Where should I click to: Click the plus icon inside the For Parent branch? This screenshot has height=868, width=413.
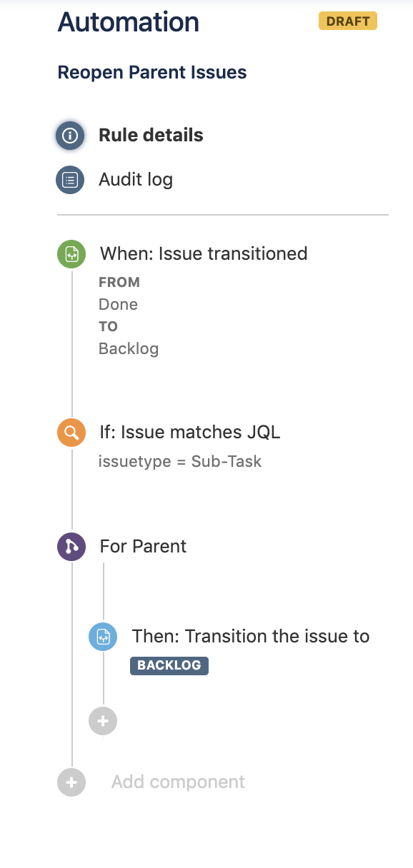pos(103,721)
